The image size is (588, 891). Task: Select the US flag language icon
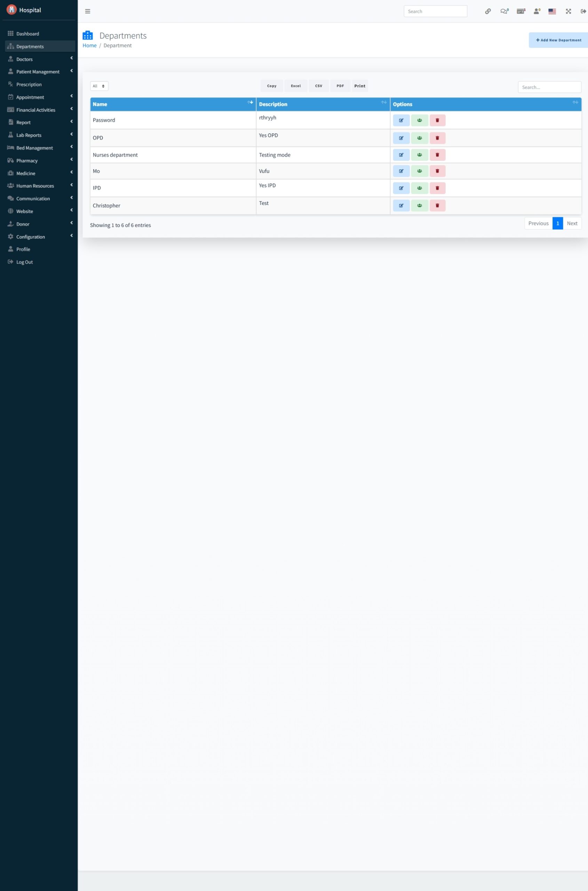[552, 11]
